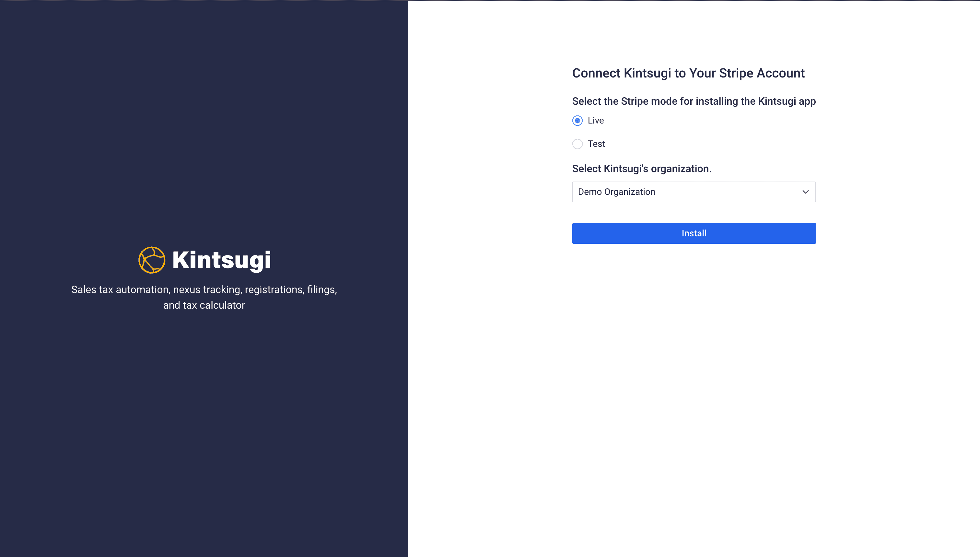Enable the Live Stripe mode option
The width and height of the screenshot is (980, 557).
click(577, 121)
